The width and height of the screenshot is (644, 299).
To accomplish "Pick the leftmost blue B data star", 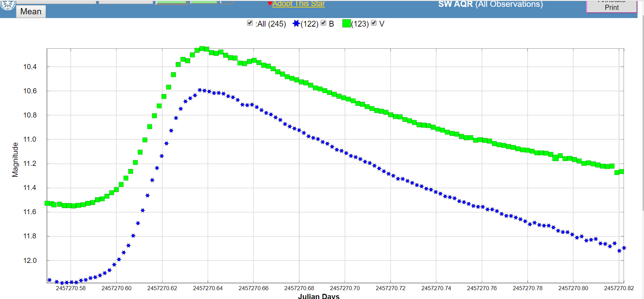I will pyautogui.click(x=50, y=280).
